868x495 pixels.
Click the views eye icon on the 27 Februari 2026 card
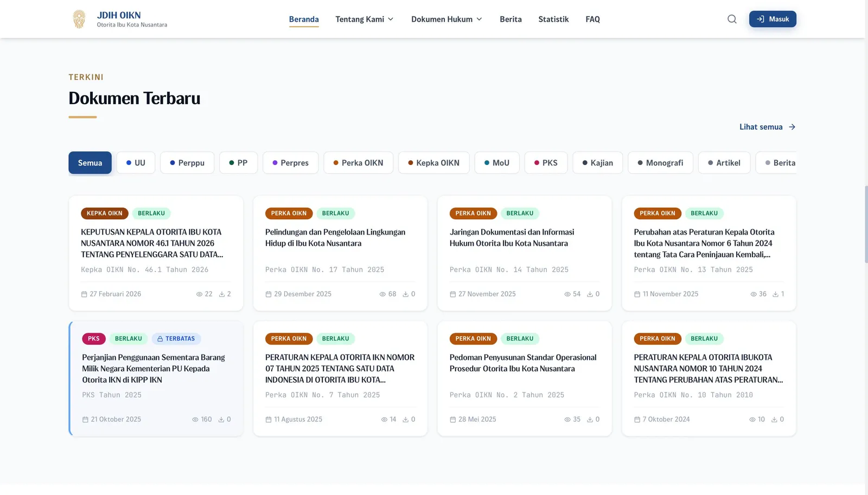(199, 294)
